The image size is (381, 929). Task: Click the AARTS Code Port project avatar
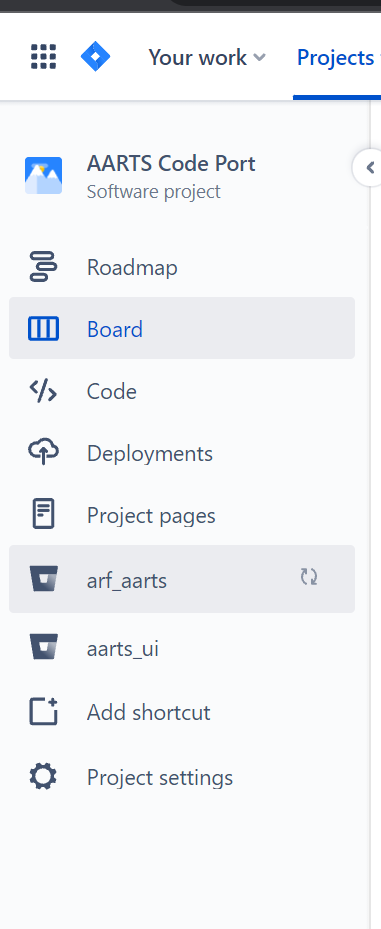click(43, 175)
